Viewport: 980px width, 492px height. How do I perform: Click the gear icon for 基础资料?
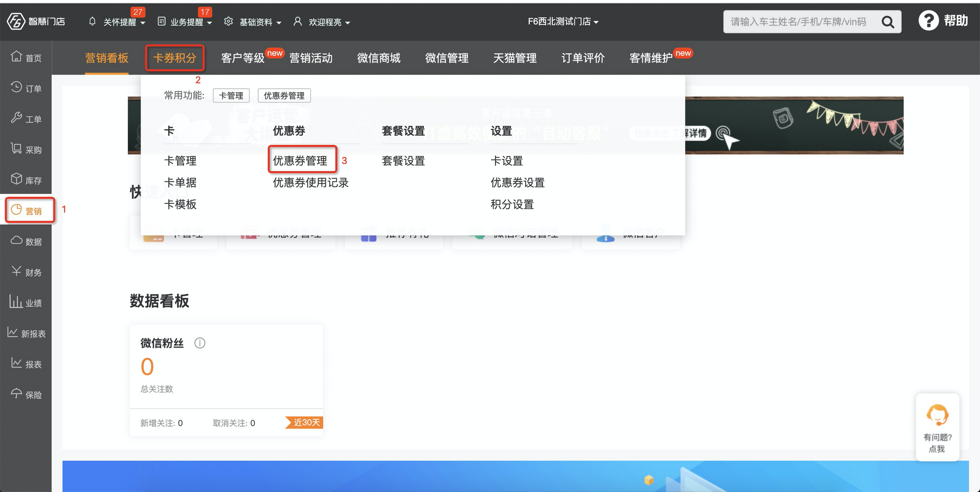pos(228,22)
